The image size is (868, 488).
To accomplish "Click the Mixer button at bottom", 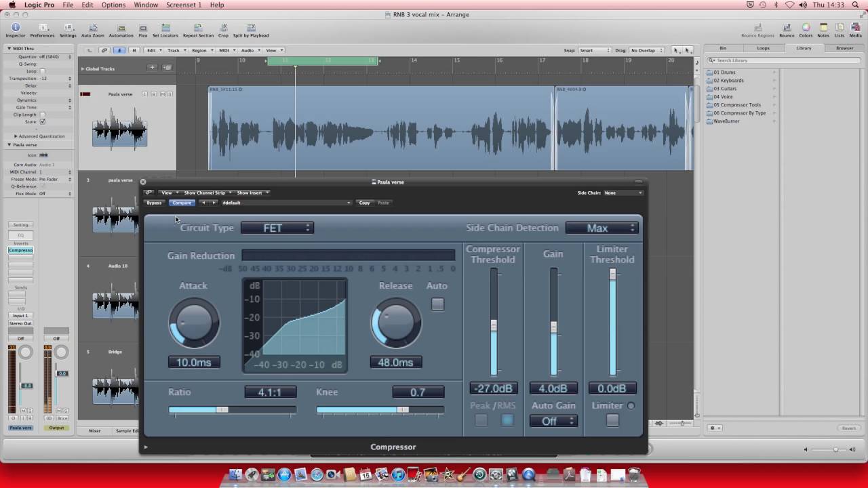I will 94,430.
